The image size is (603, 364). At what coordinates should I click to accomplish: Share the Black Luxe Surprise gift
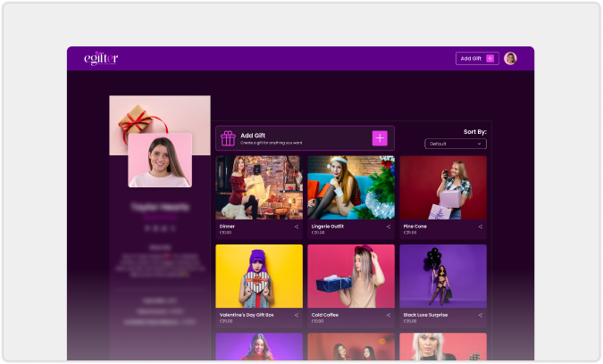[x=481, y=315]
